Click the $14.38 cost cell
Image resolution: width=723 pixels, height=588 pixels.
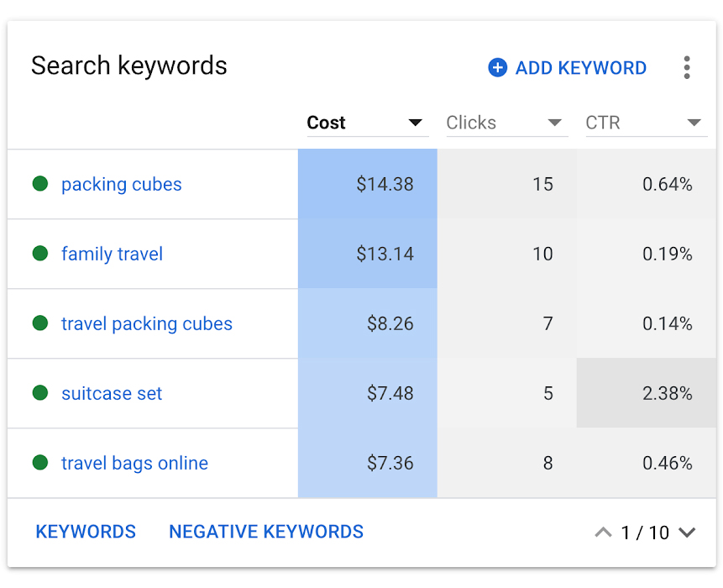[368, 184]
